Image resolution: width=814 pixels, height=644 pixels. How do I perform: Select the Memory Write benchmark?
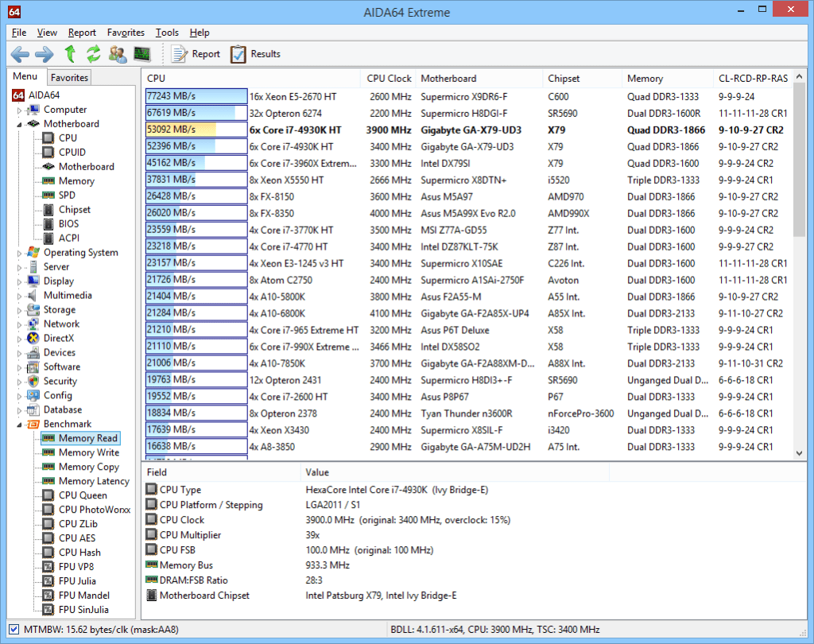point(89,452)
